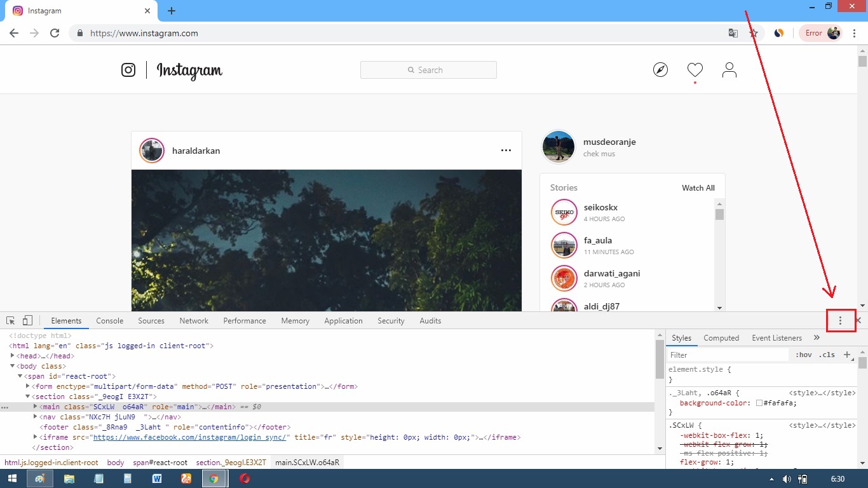The height and width of the screenshot is (488, 868).
Task: Click the haraldarkan post avatar
Action: [x=152, y=151]
